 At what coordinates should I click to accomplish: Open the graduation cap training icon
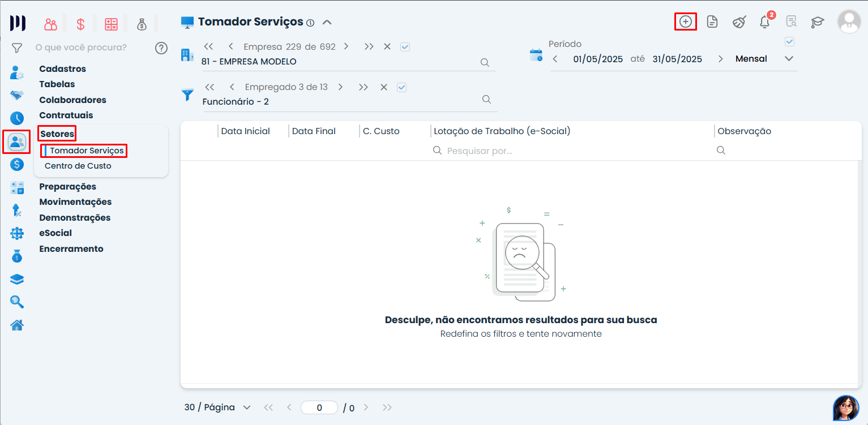coord(817,22)
